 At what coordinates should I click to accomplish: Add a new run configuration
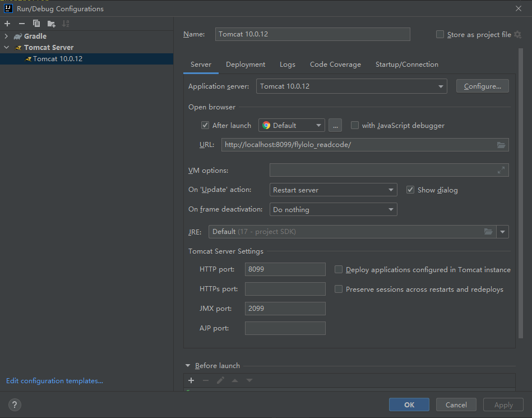click(7, 24)
